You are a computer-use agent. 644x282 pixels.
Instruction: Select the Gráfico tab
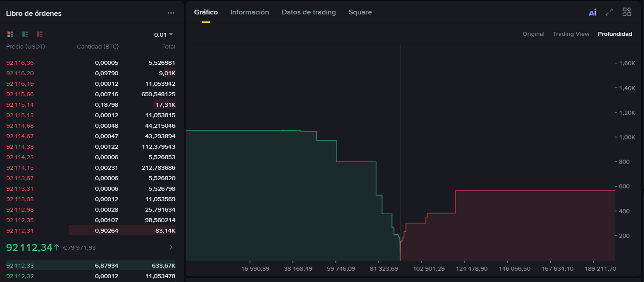tap(206, 12)
